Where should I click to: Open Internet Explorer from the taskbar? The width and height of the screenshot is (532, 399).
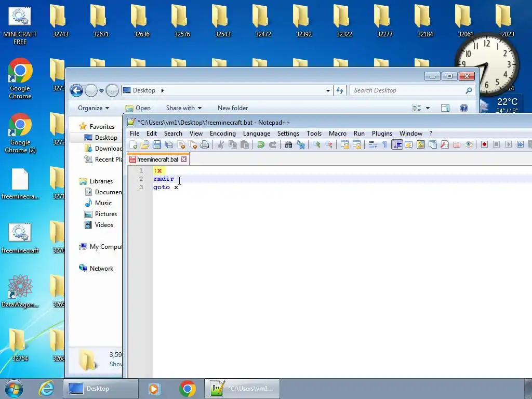pos(46,389)
